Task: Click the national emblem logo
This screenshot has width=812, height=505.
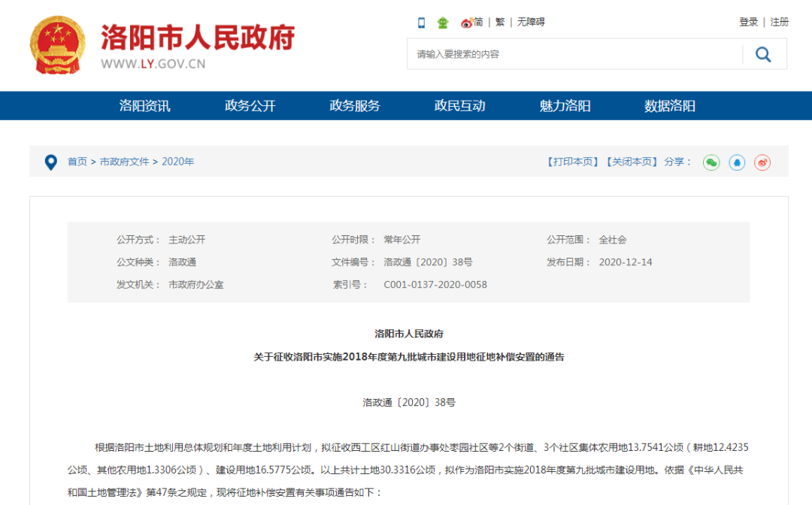Action: click(x=58, y=45)
